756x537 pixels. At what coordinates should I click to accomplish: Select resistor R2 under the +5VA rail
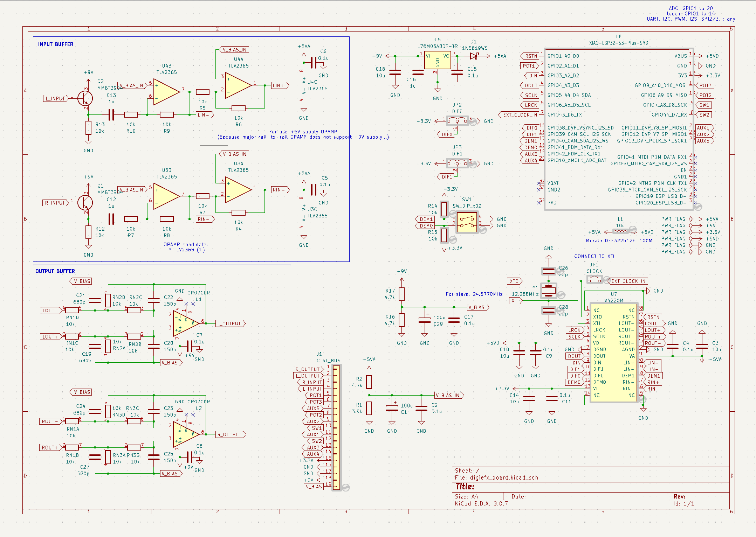point(369,382)
